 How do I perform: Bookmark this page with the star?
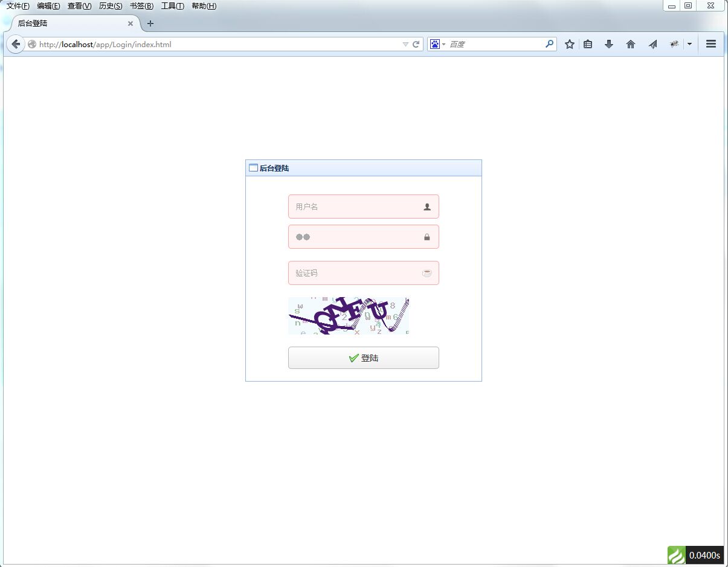pyautogui.click(x=569, y=44)
